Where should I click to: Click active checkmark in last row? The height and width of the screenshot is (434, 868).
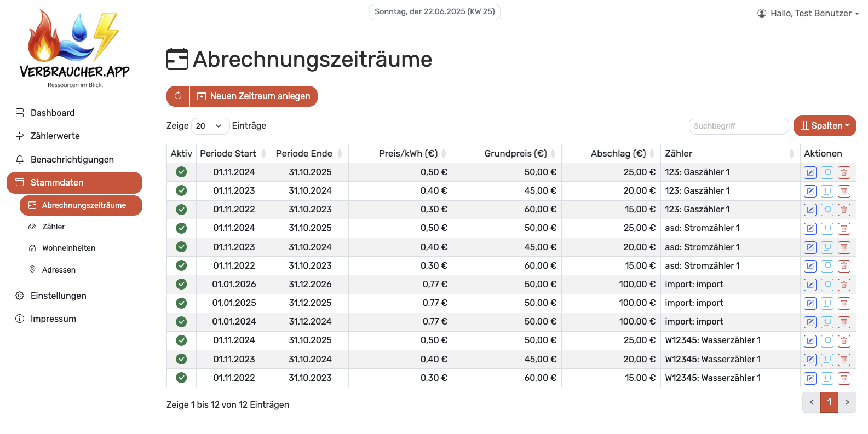pyautogui.click(x=181, y=378)
